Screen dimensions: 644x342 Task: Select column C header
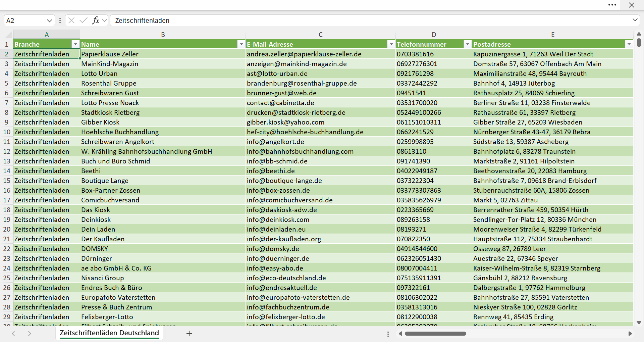coord(321,35)
